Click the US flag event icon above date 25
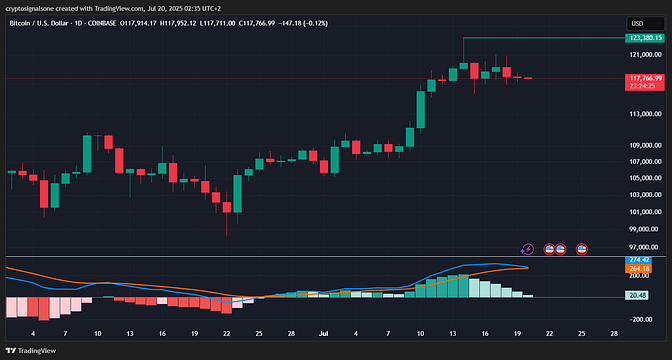 (582, 249)
